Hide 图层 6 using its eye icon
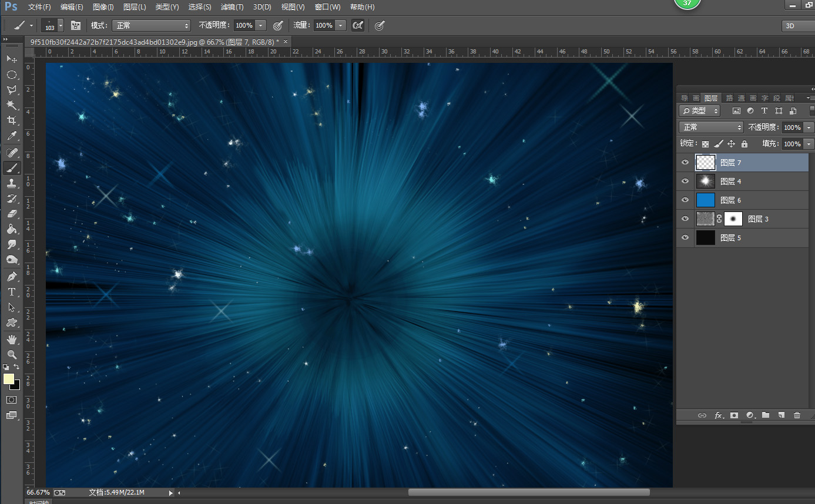The width and height of the screenshot is (815, 504). click(685, 200)
